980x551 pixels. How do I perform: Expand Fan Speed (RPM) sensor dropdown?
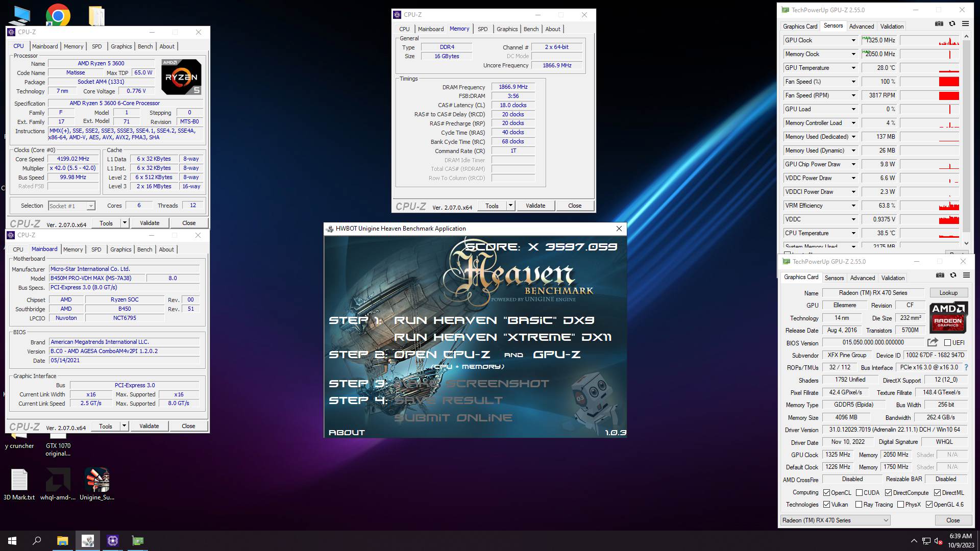click(853, 95)
